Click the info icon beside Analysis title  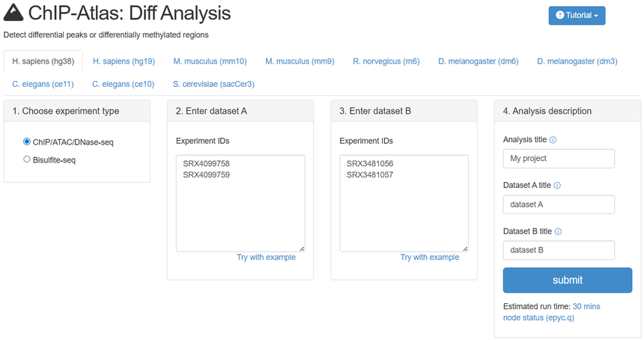[553, 140]
